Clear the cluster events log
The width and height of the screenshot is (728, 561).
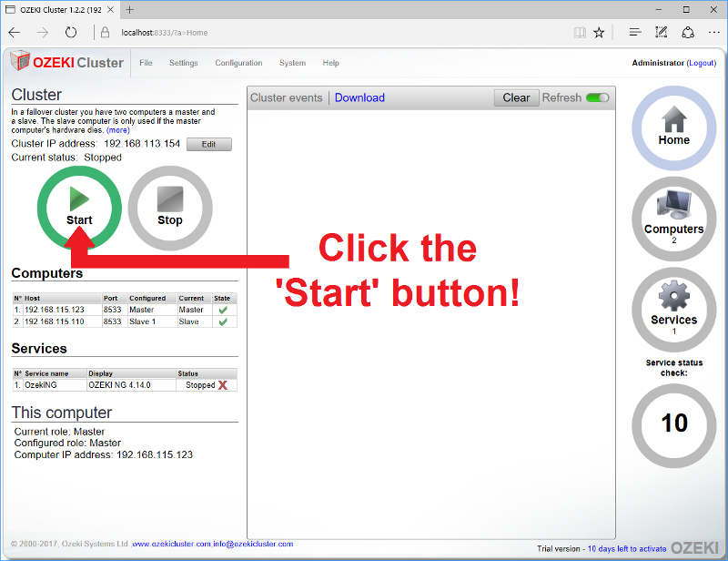[516, 97]
